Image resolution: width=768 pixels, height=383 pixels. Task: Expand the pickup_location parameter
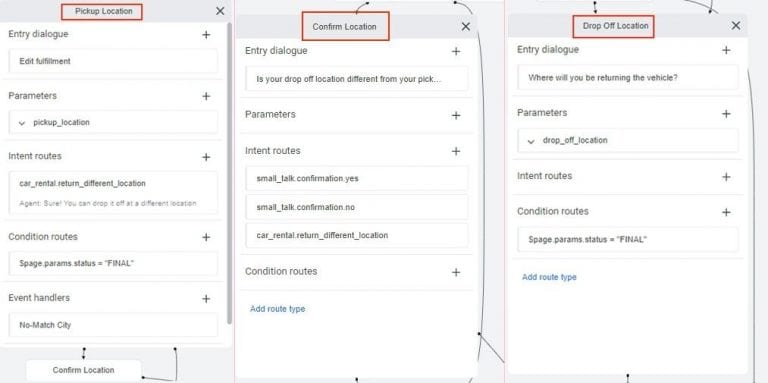(22, 123)
